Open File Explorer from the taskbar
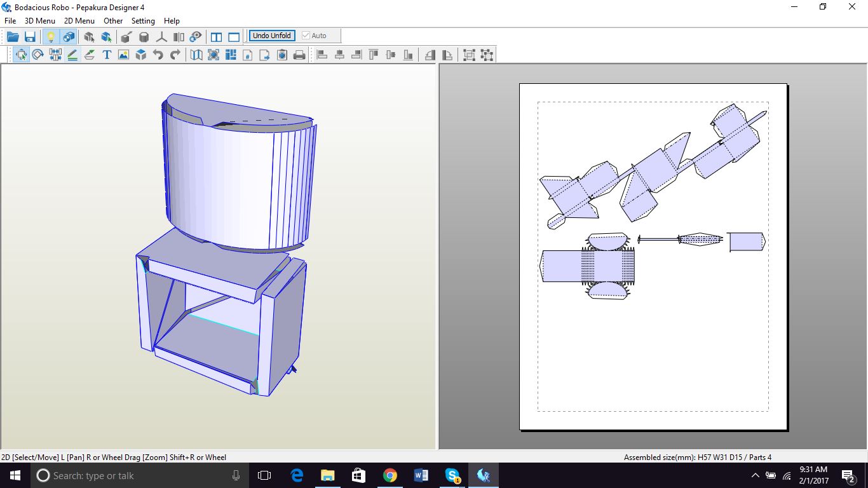 click(327, 475)
